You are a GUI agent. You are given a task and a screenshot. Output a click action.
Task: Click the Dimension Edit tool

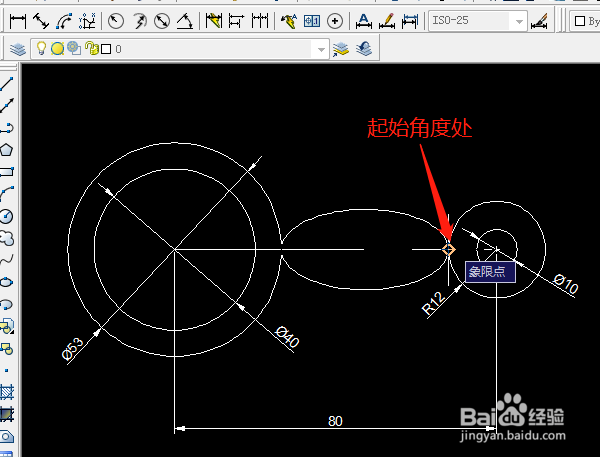coord(364,21)
